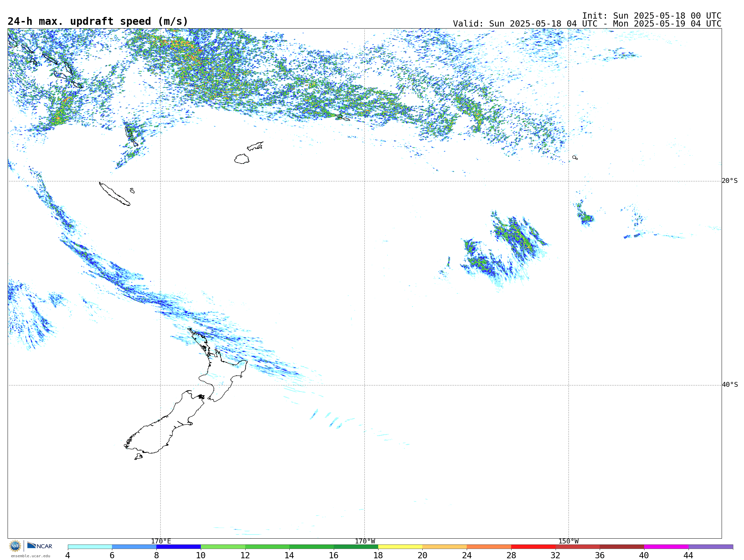Click colorbar tick label 24
The height and width of the screenshot is (560, 744).
point(467,555)
